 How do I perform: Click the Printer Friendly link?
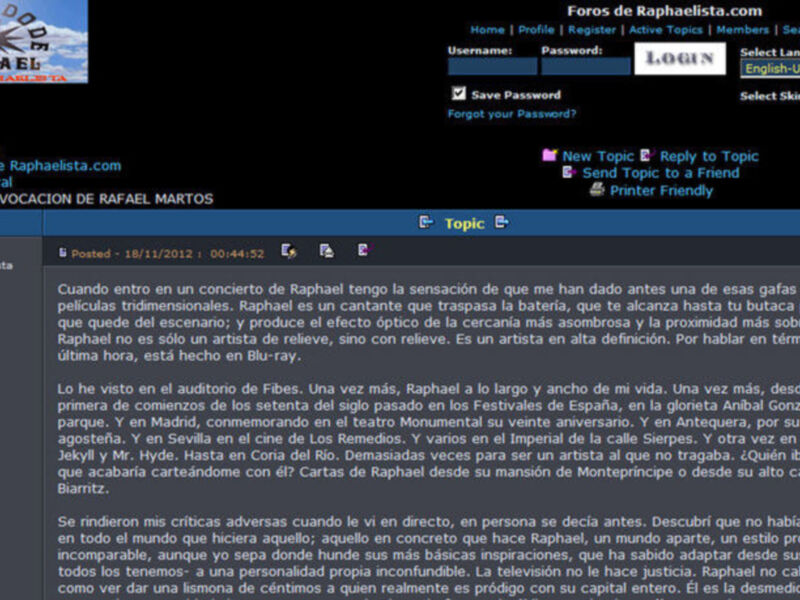click(x=661, y=191)
